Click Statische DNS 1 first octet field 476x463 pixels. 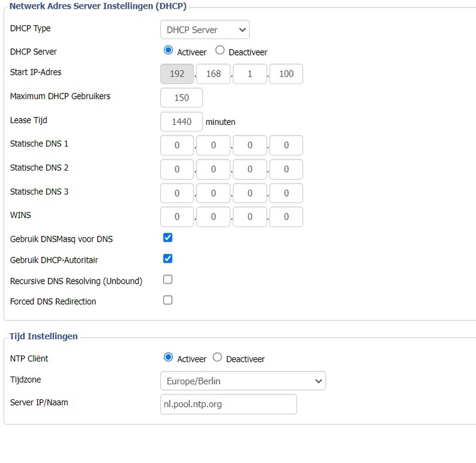coord(177,145)
